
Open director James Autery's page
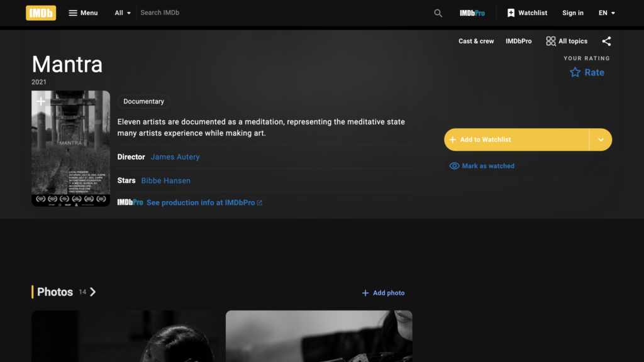175,156
